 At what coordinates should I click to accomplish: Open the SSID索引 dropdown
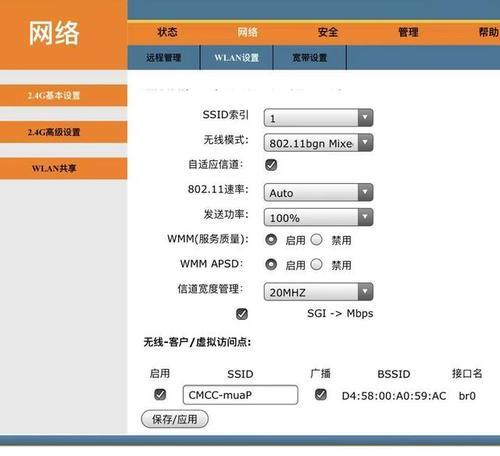point(318,118)
